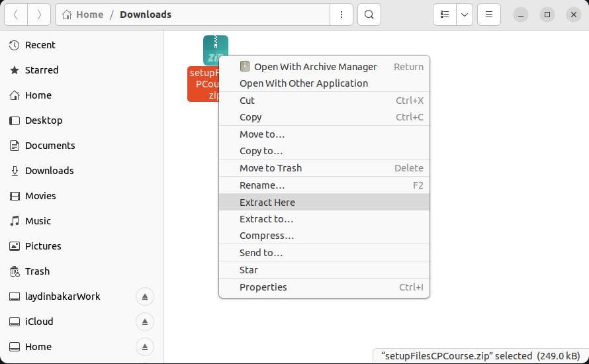Image resolution: width=589 pixels, height=364 pixels.
Task: Go to Home in the path bar
Action: coord(89,15)
